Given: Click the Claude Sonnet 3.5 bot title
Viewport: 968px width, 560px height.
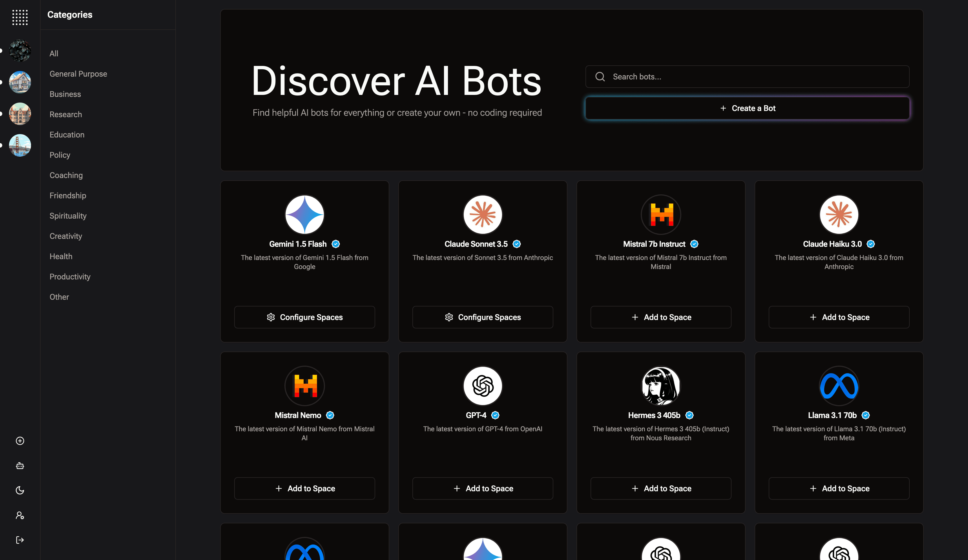Looking at the screenshot, I should coord(476,244).
